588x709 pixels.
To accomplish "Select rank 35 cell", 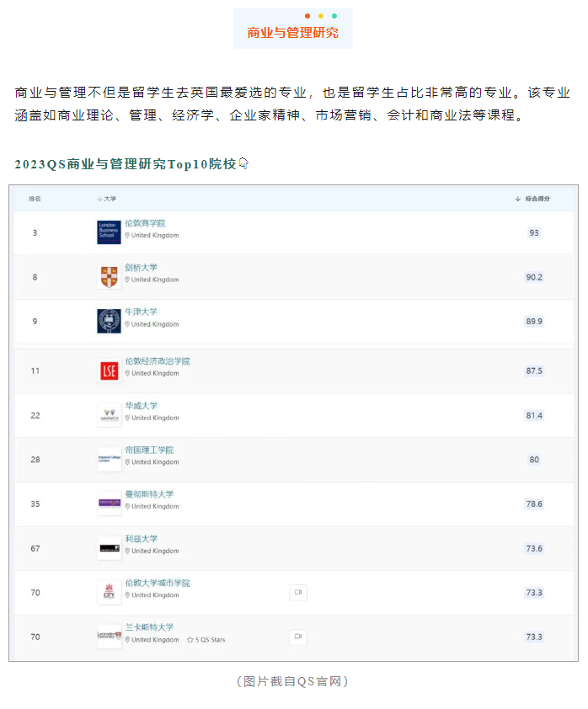I will [35, 504].
